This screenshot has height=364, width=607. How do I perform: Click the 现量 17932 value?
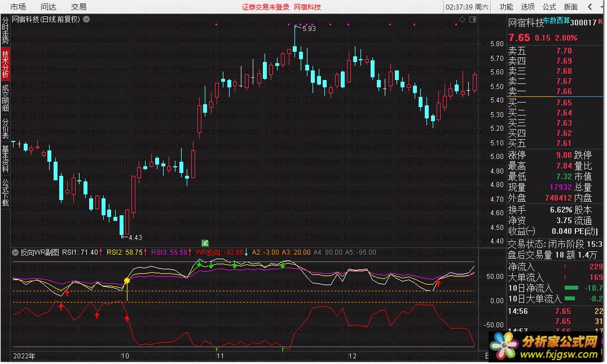(561, 187)
